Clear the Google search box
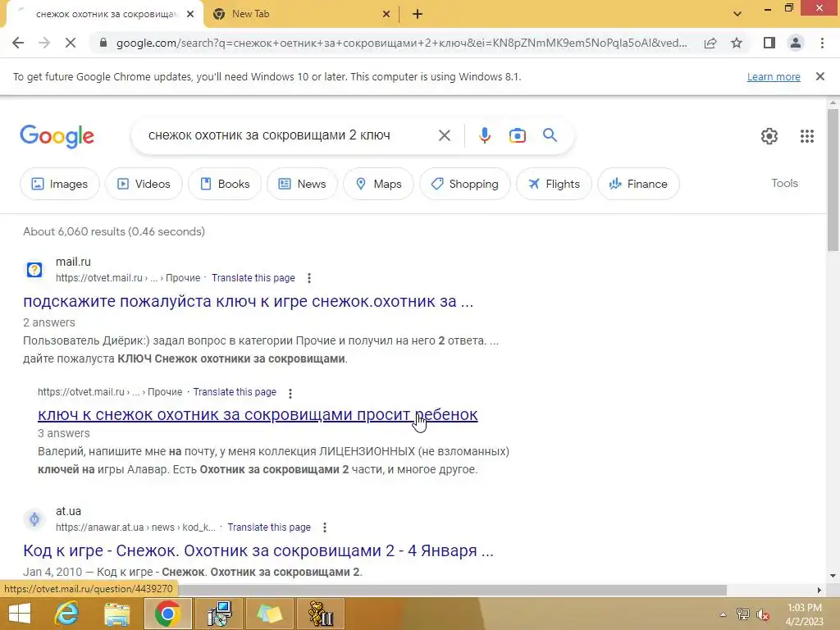 [x=444, y=135]
